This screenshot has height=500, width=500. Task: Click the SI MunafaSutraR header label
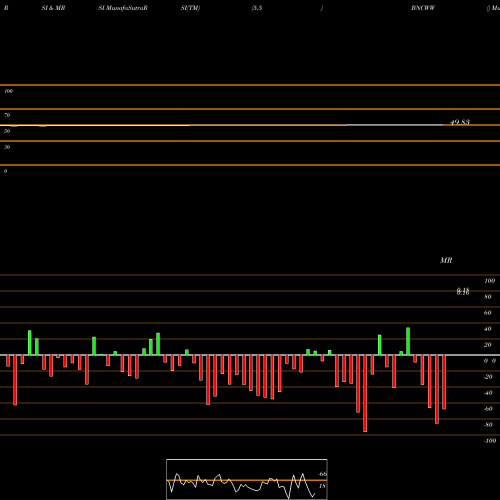123,8
